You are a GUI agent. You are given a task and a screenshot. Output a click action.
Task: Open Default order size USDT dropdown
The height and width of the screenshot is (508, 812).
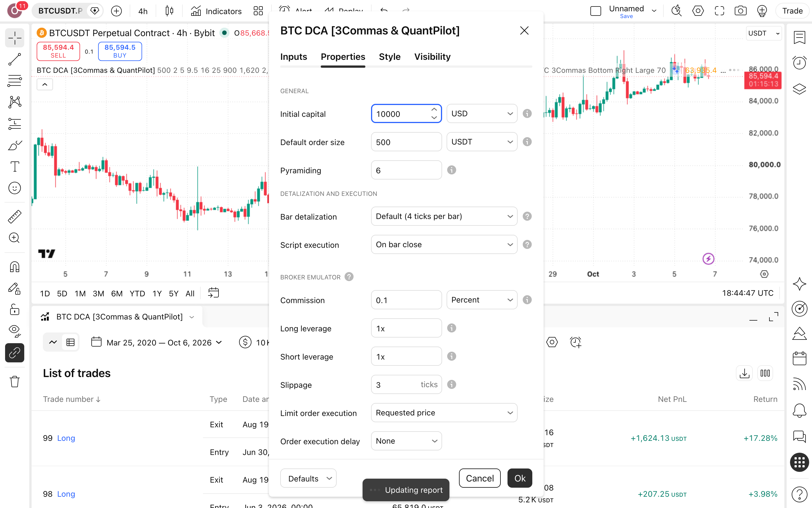(x=482, y=142)
